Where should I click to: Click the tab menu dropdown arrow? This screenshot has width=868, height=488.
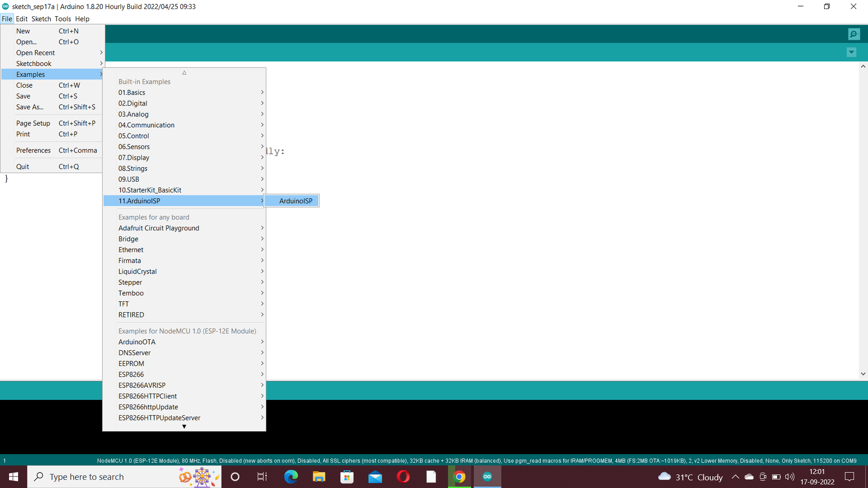pyautogui.click(x=851, y=52)
